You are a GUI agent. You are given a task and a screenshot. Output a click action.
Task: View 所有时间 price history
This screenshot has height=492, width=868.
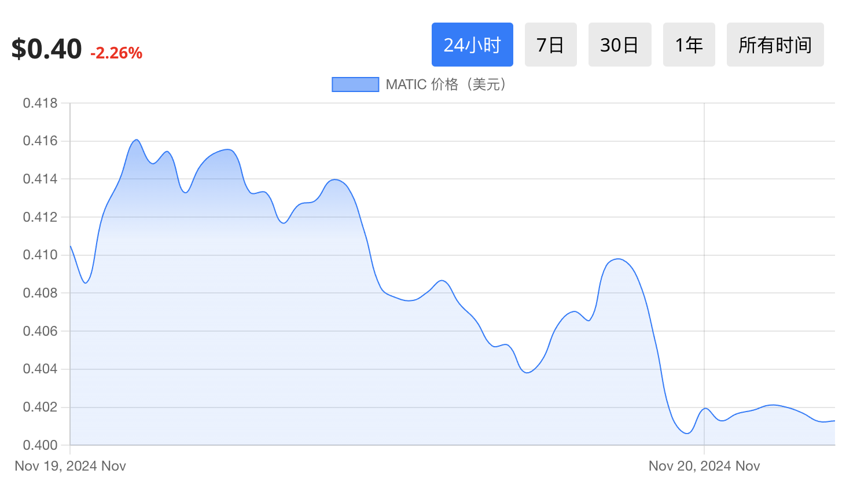pos(775,45)
